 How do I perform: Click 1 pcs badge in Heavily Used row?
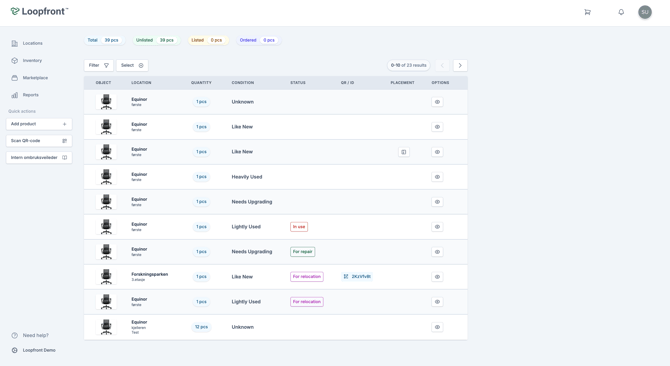[201, 177]
